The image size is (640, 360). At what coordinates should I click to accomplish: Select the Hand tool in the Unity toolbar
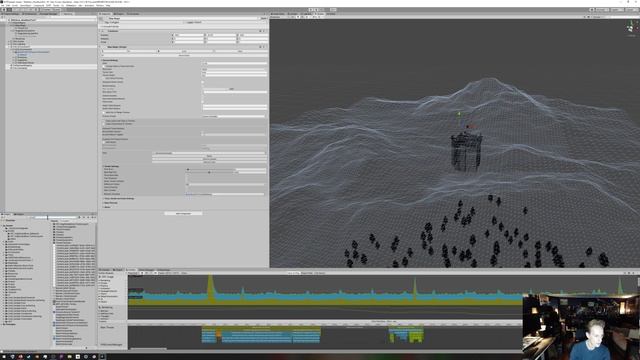point(4,9)
